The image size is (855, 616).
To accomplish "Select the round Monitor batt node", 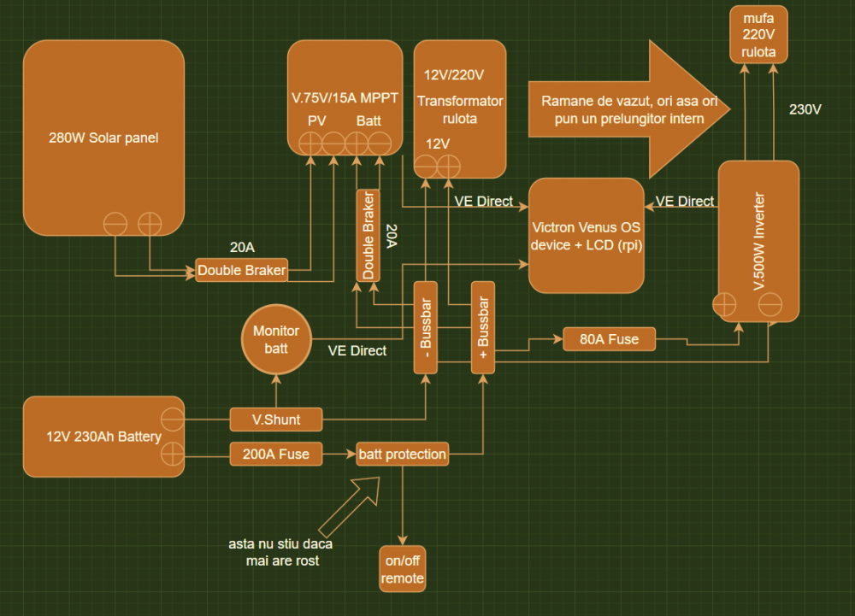I will click(276, 339).
